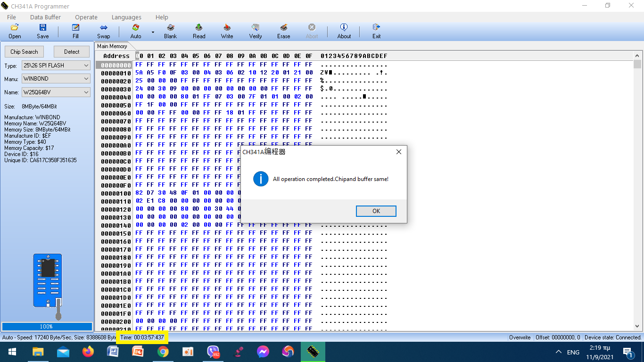Open a file with the Open toolbar icon

(x=15, y=31)
